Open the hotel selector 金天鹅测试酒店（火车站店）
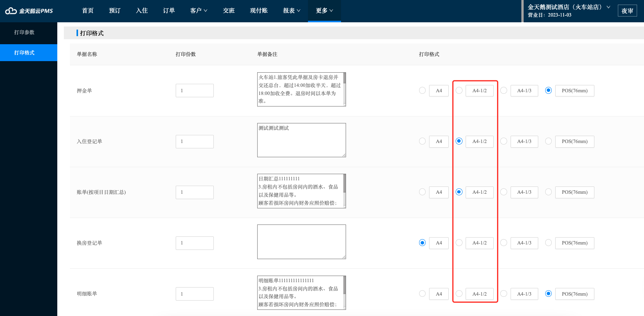The width and height of the screenshot is (644, 316). click(x=569, y=7)
